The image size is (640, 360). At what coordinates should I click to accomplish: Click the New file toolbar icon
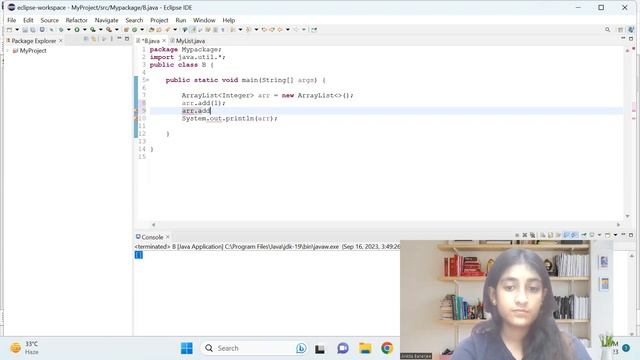coord(9,29)
